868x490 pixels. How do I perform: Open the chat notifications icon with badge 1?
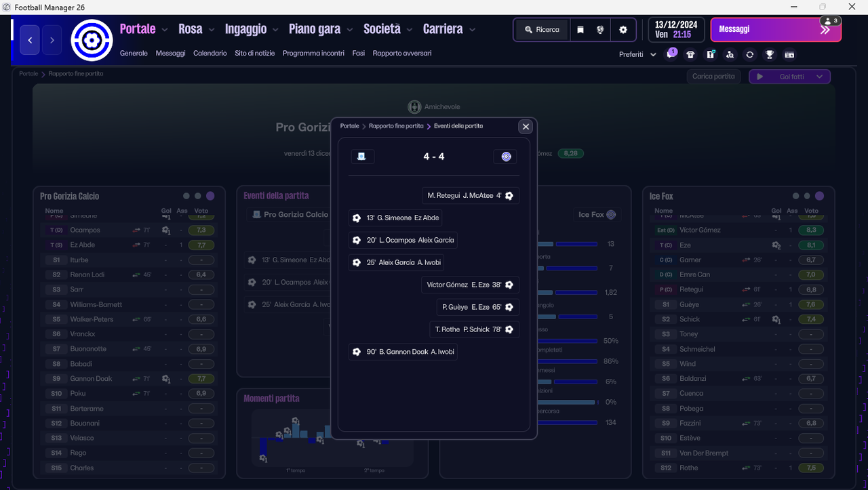(x=671, y=54)
